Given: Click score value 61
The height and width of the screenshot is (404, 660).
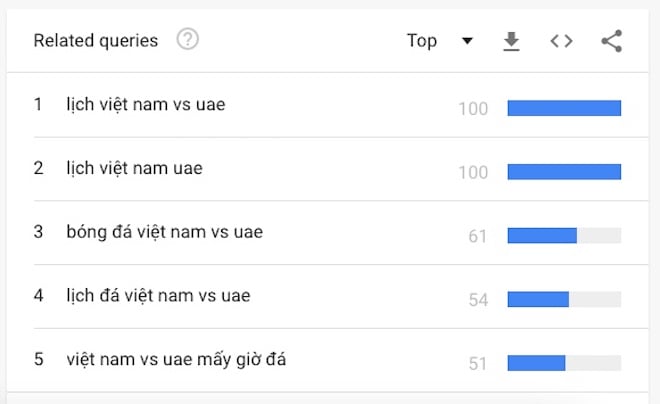Looking at the screenshot, I should (x=478, y=236).
